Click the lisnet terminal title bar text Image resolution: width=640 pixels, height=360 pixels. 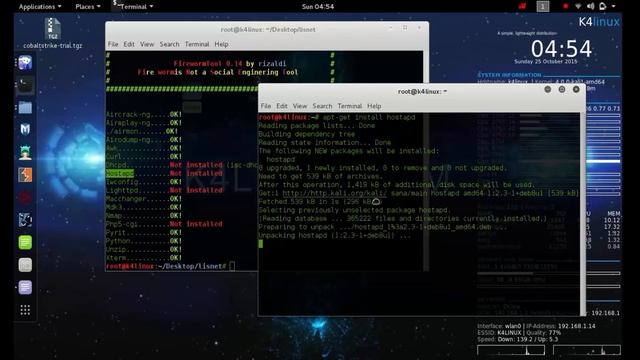[x=268, y=29]
